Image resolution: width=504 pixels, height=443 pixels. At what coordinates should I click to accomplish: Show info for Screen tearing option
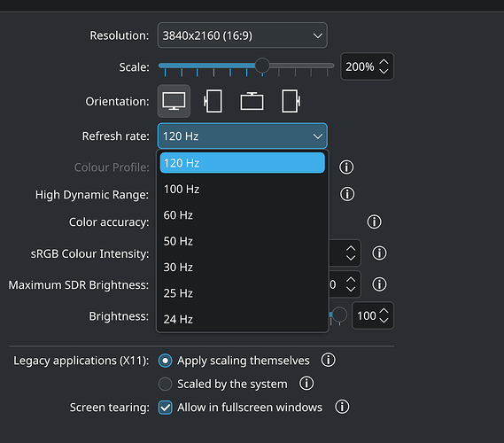[342, 407]
